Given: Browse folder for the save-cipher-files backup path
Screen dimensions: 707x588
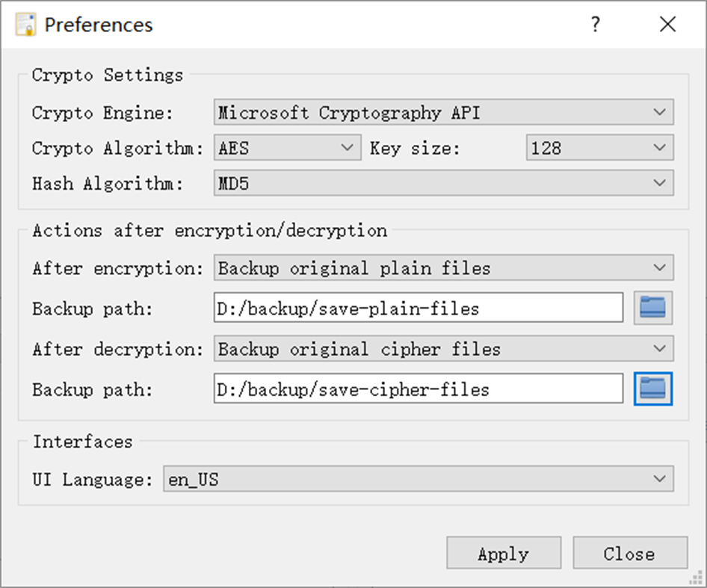Looking at the screenshot, I should pos(652,389).
